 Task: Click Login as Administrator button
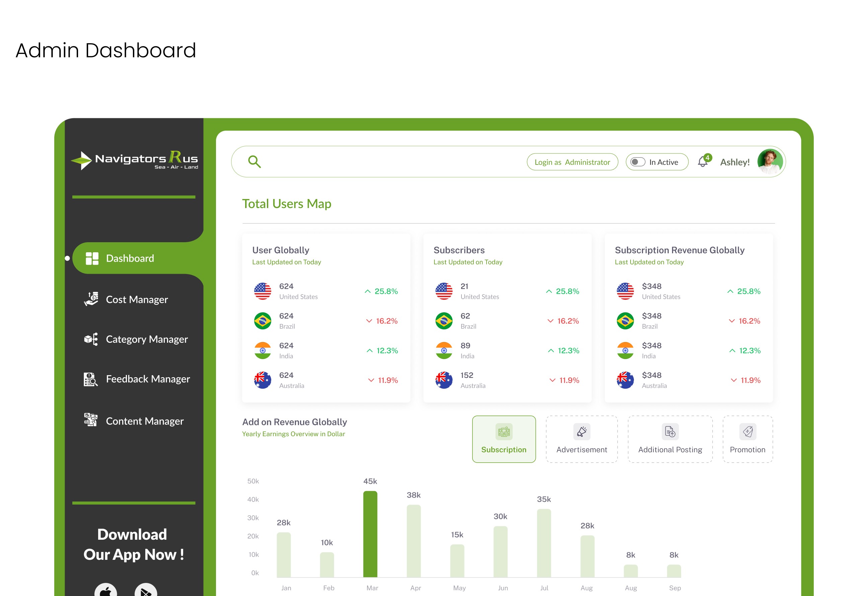572,162
